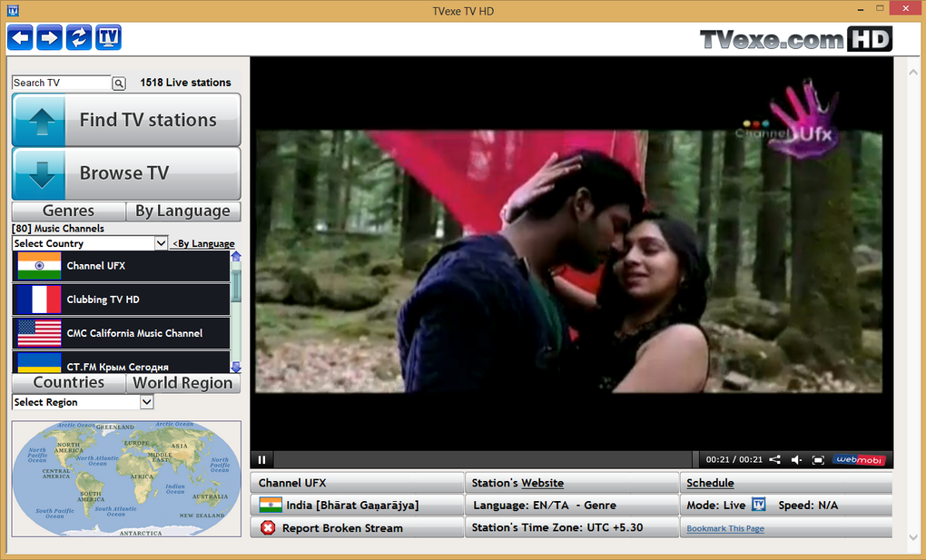This screenshot has height=560, width=926.
Task: Click the search magnifier icon
Action: click(119, 84)
